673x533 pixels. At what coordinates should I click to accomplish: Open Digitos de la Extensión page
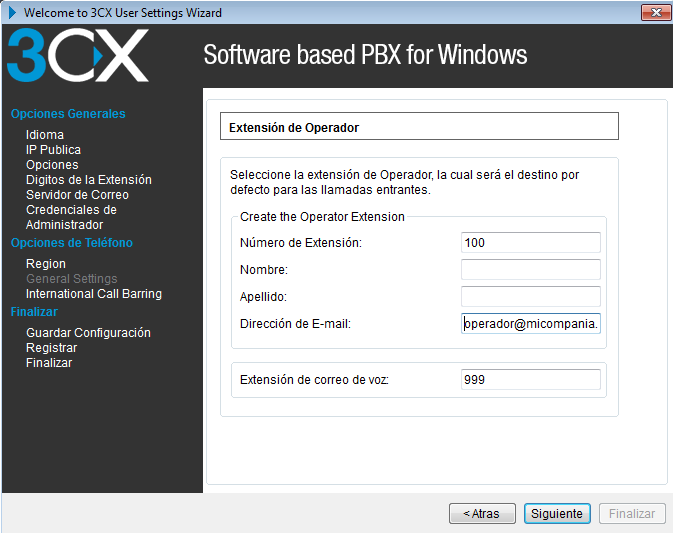[x=89, y=180]
